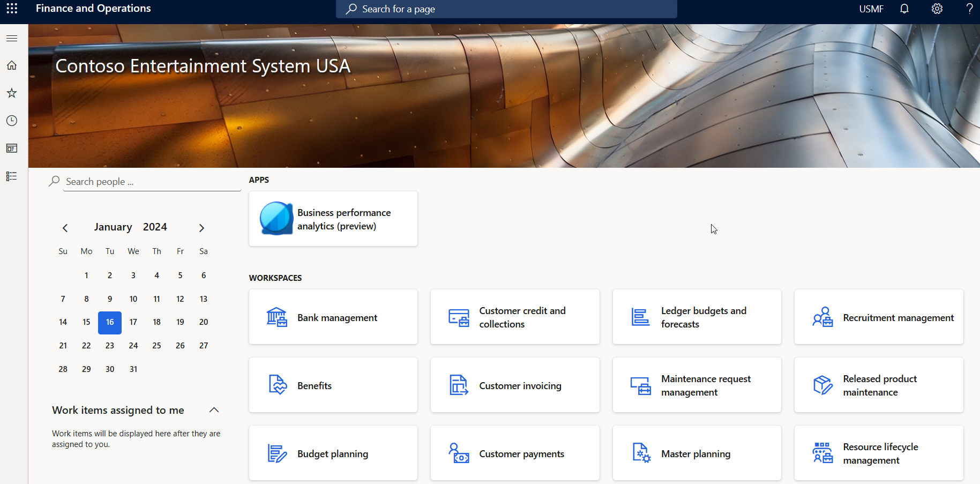Go to previous month in the calendar
This screenshot has height=484, width=980.
pyautogui.click(x=65, y=227)
